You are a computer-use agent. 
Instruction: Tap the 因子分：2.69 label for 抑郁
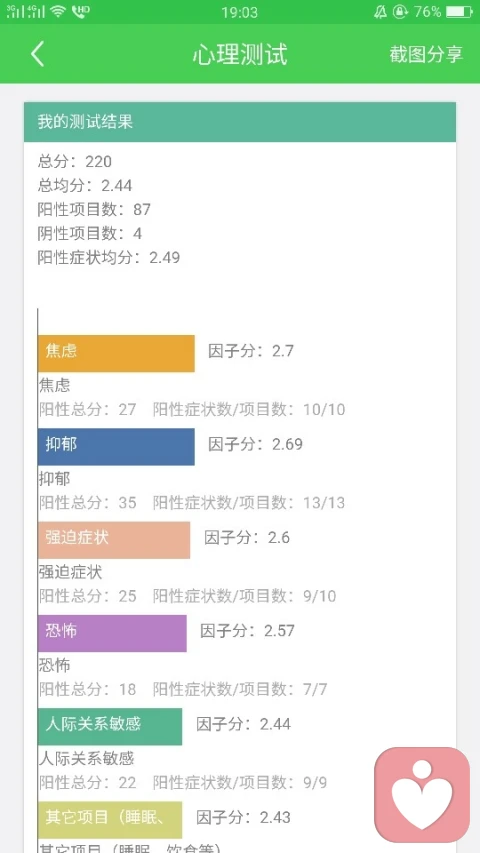point(255,444)
